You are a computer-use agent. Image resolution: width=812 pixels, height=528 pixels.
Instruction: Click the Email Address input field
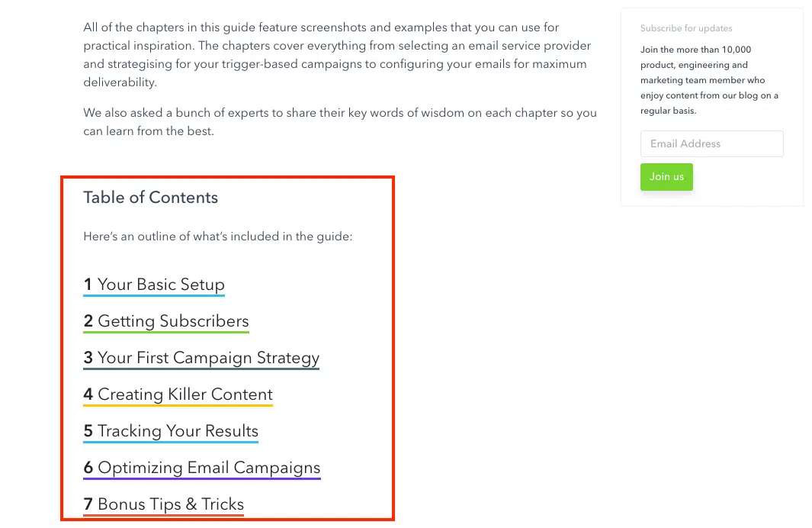[x=711, y=143]
